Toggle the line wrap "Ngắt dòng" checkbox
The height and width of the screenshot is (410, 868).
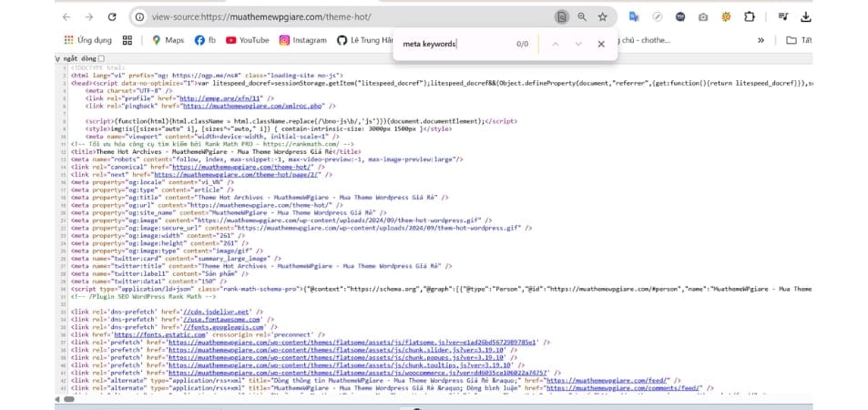tap(100, 58)
